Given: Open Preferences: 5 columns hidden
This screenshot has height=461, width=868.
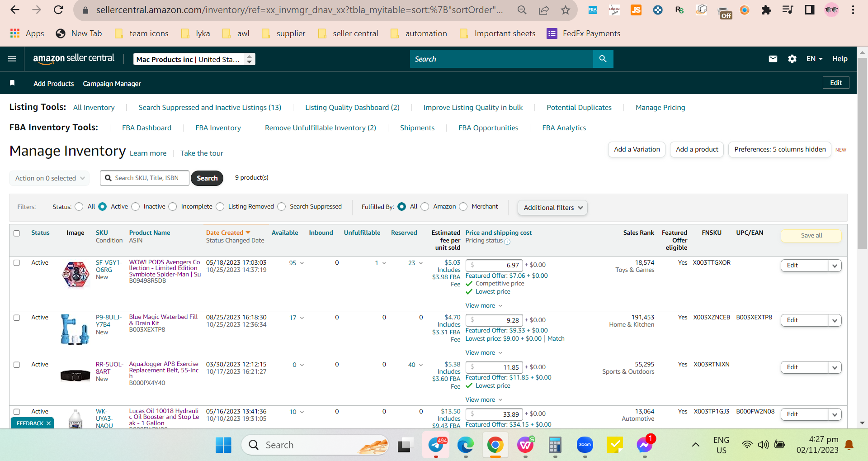Looking at the screenshot, I should point(780,149).
